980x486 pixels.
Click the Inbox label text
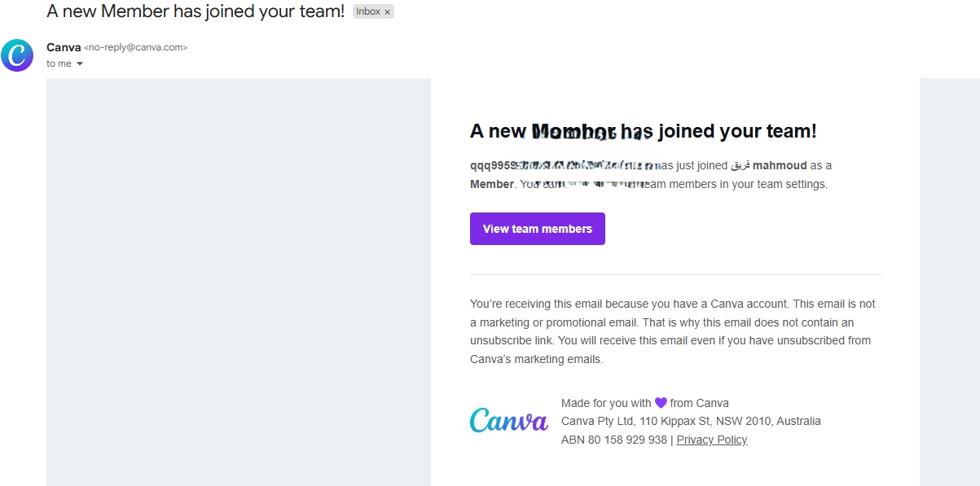point(368,12)
